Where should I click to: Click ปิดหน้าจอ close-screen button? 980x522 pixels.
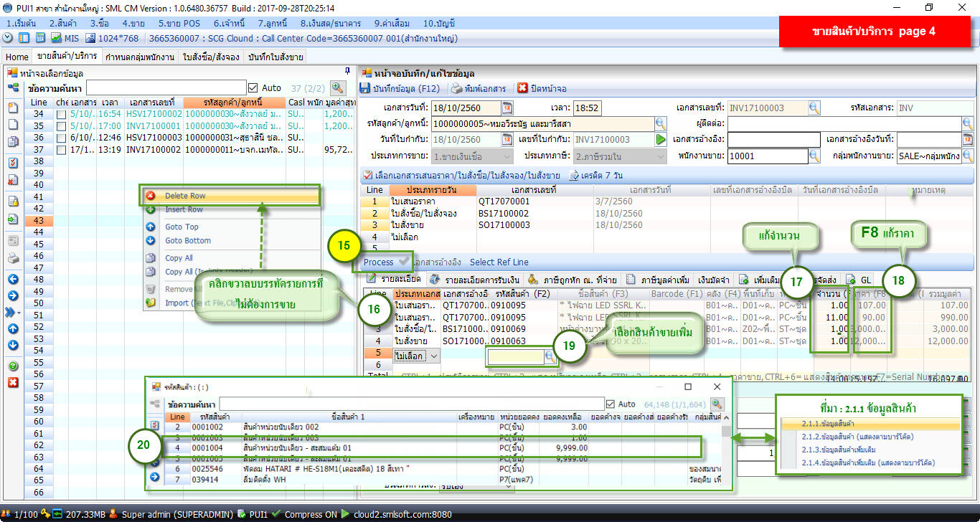542,89
